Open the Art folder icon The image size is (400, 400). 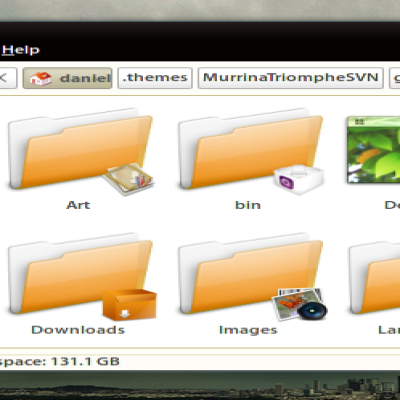coord(81,151)
